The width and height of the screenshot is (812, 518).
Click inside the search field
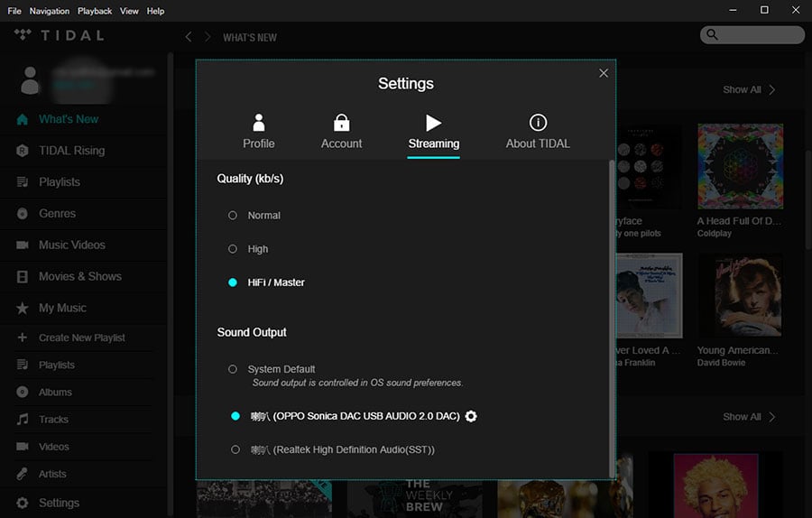click(752, 34)
